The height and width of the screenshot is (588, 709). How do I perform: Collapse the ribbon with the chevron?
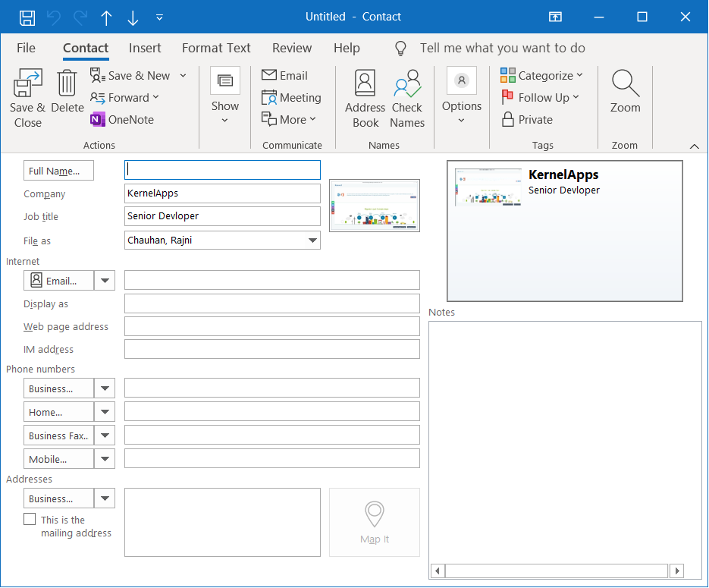coord(694,146)
